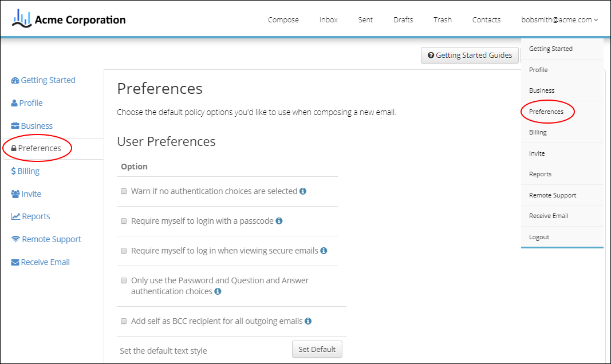Click the info icon after the passcode option

click(279, 220)
